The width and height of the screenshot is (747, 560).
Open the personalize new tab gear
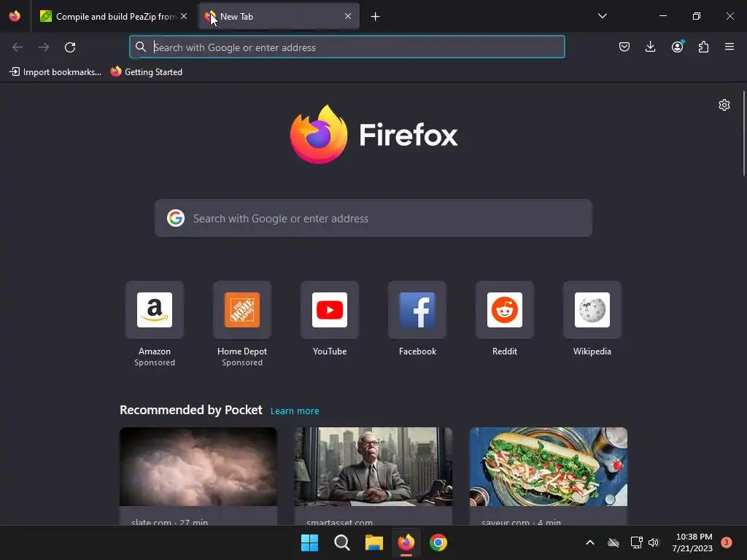click(x=724, y=105)
